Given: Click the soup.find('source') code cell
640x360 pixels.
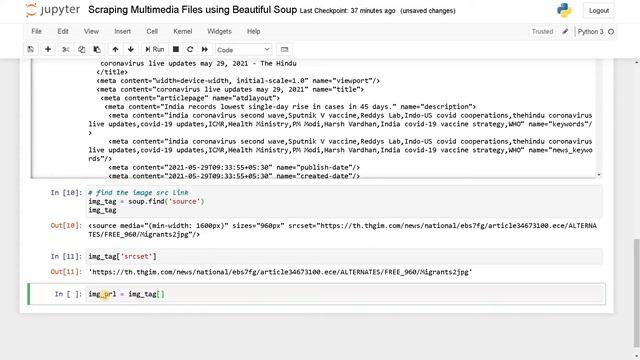Looking at the screenshot, I should (x=344, y=201).
